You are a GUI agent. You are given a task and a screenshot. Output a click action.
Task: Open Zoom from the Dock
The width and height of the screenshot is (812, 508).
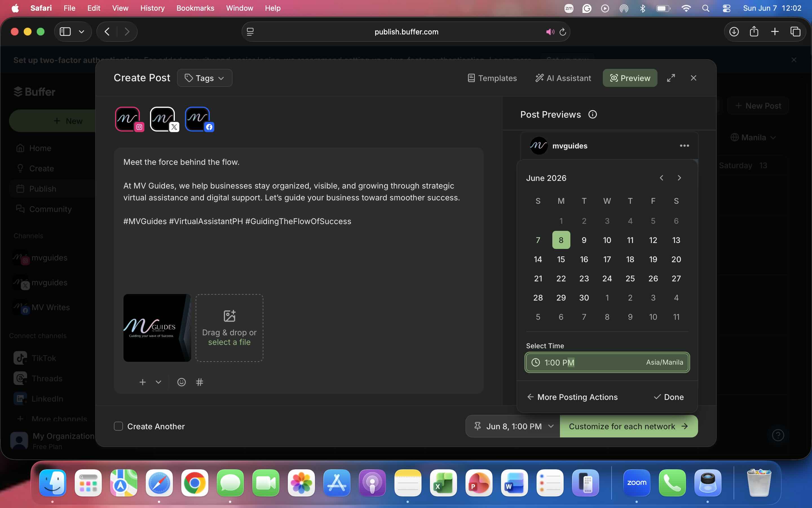click(x=637, y=483)
